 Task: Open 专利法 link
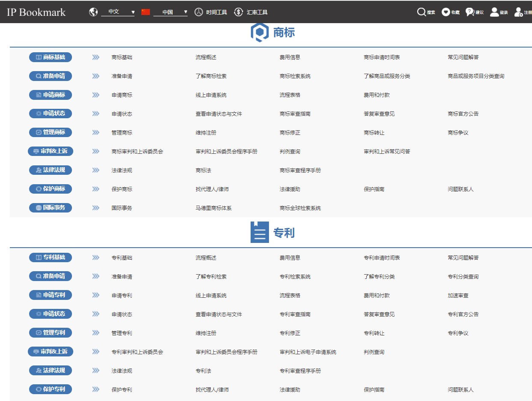click(203, 371)
